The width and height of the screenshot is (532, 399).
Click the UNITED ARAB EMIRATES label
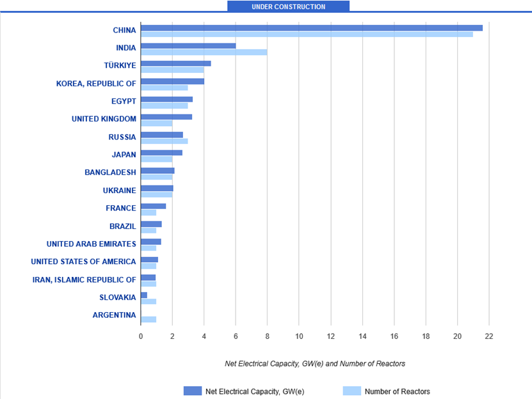pyautogui.click(x=92, y=244)
